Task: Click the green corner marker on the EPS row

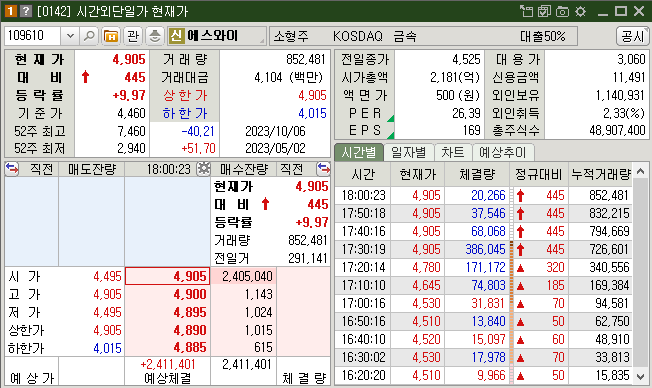Action: click(x=391, y=135)
